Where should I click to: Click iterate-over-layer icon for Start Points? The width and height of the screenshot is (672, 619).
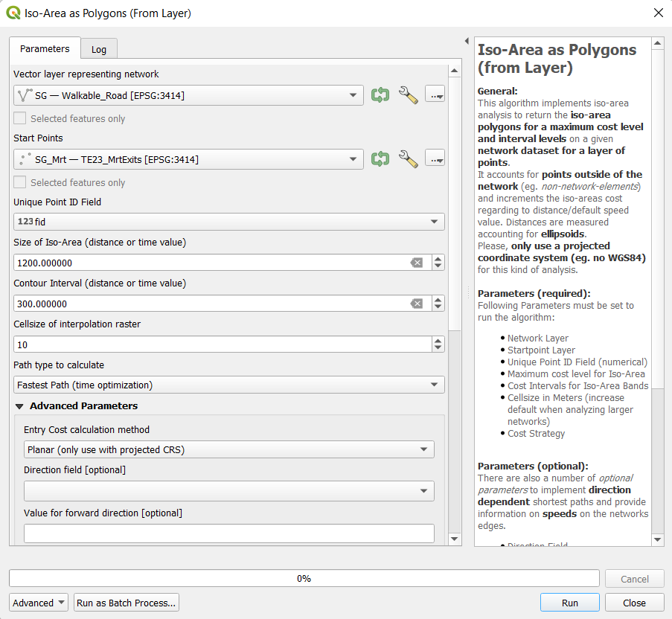380,159
